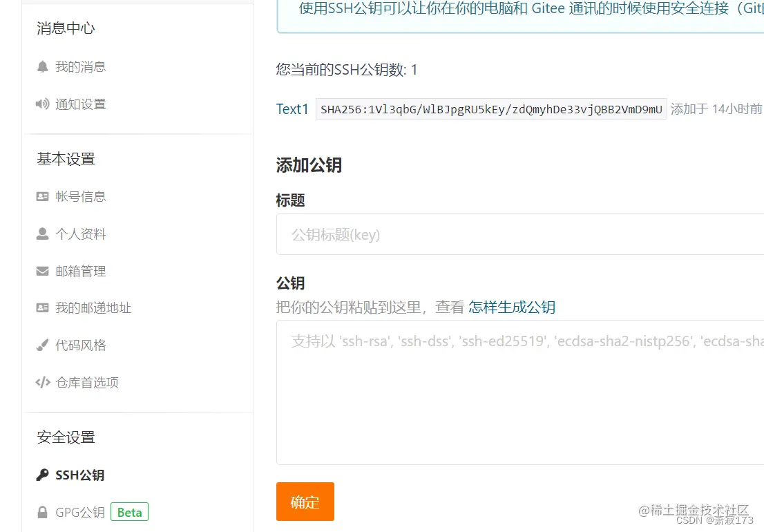The image size is (764, 532).
Task: Click the card icon beside 我的邮递地址
Action: tap(42, 308)
